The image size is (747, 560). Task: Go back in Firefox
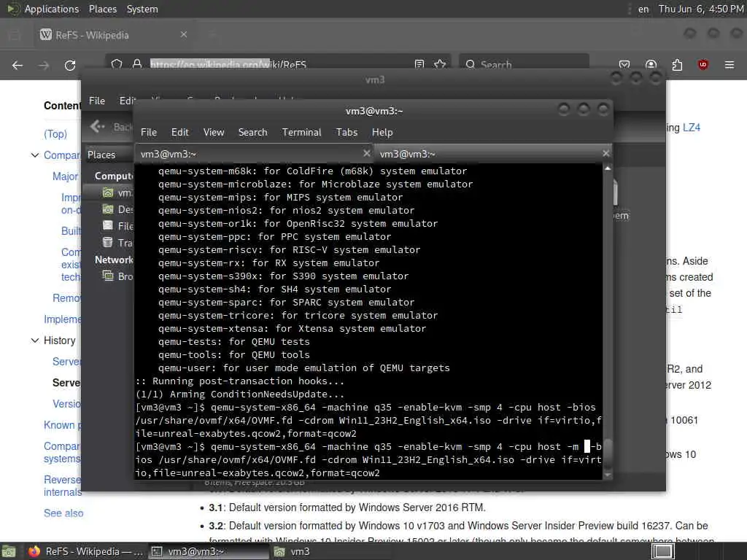point(18,65)
